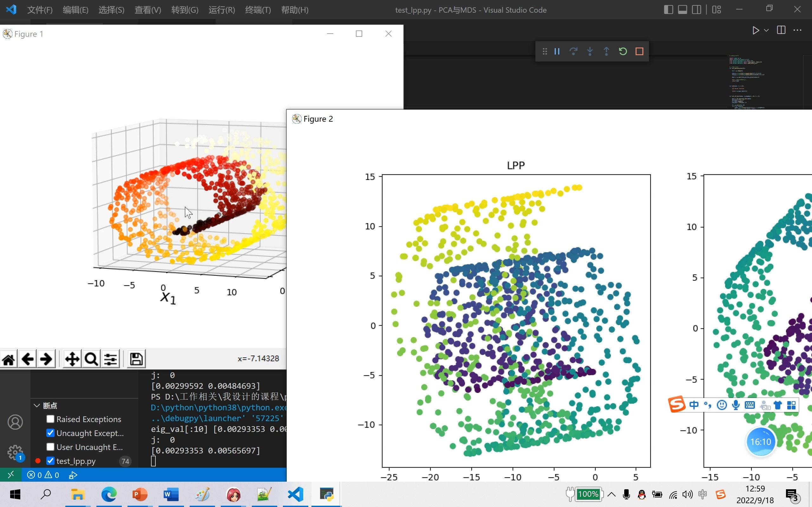812x507 pixels.
Task: Reset the view with the Home icon
Action: pos(9,359)
